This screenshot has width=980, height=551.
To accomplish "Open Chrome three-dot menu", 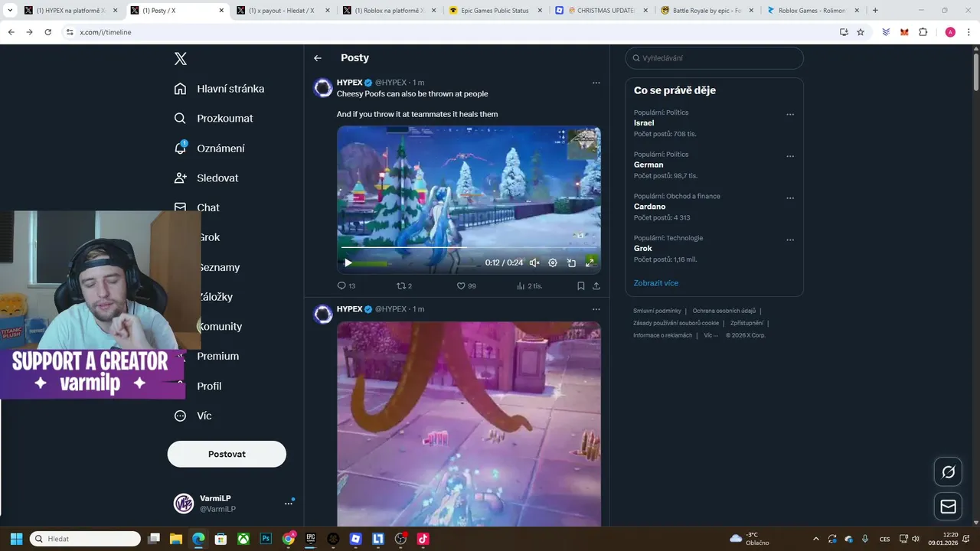I will (969, 32).
